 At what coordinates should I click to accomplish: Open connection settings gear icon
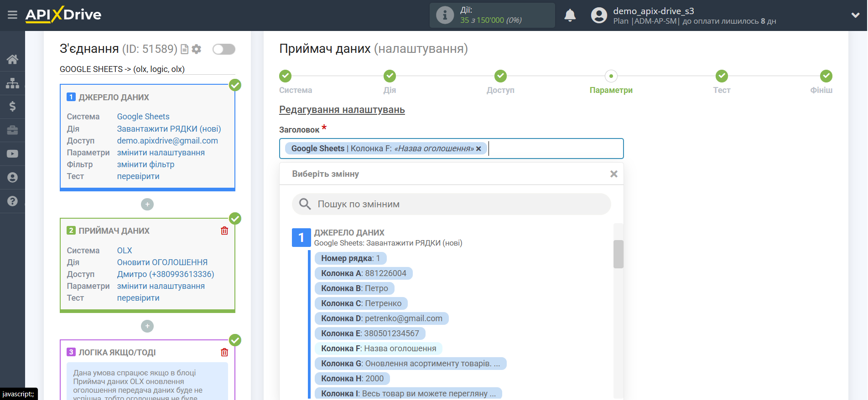pos(196,49)
